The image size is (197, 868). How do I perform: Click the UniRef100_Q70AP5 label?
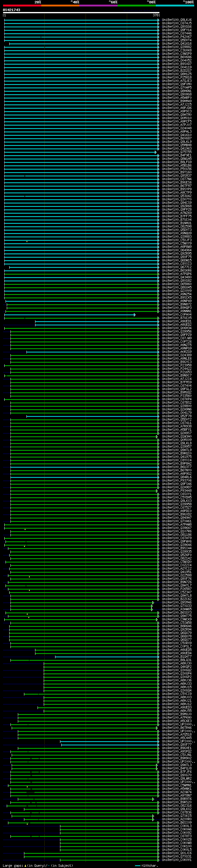coord(177,88)
